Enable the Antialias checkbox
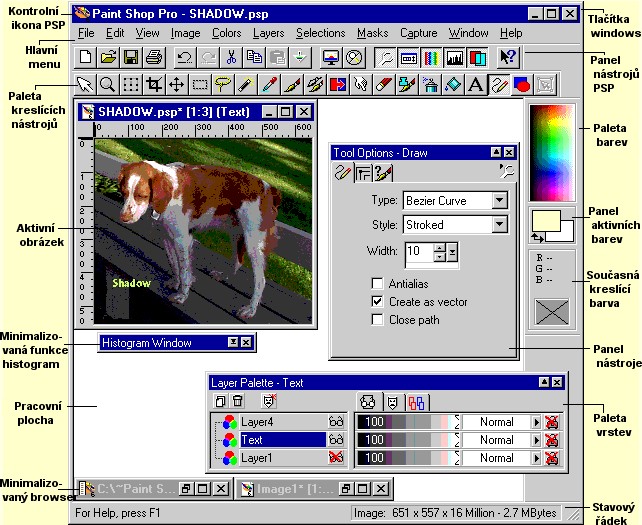The width and height of the screenshot is (642, 525). point(377,283)
